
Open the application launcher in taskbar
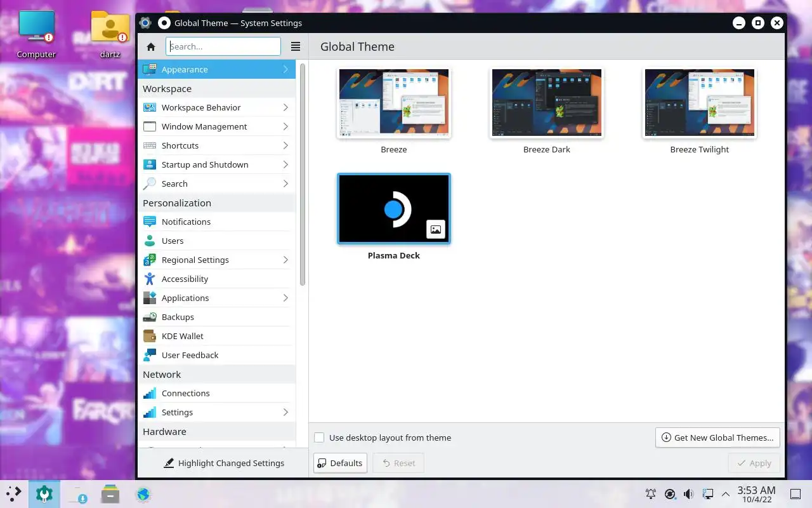point(13,493)
